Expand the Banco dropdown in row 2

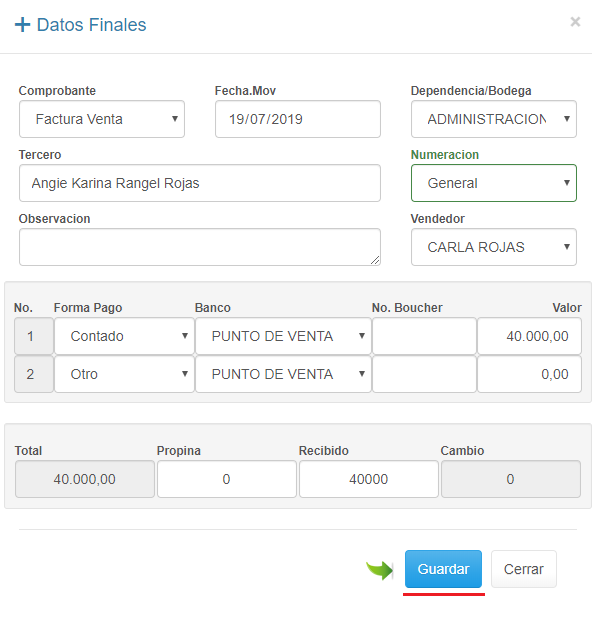click(x=283, y=374)
